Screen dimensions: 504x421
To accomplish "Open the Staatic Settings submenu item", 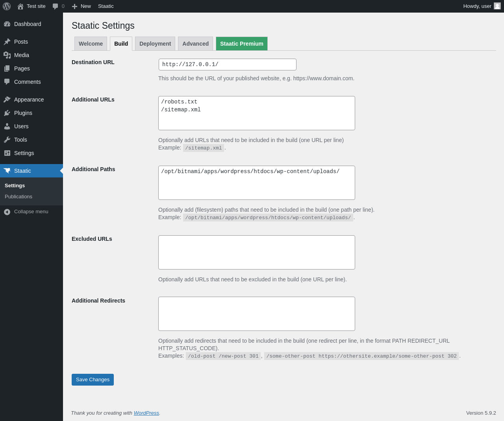I will pos(15,186).
